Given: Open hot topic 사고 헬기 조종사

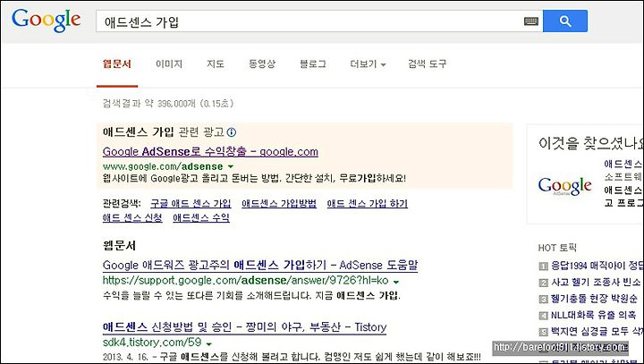Looking at the screenshot, I should [596, 283].
